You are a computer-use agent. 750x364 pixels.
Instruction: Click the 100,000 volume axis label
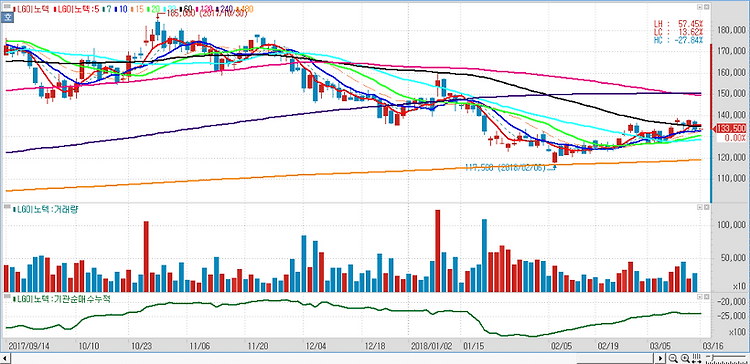click(x=731, y=225)
